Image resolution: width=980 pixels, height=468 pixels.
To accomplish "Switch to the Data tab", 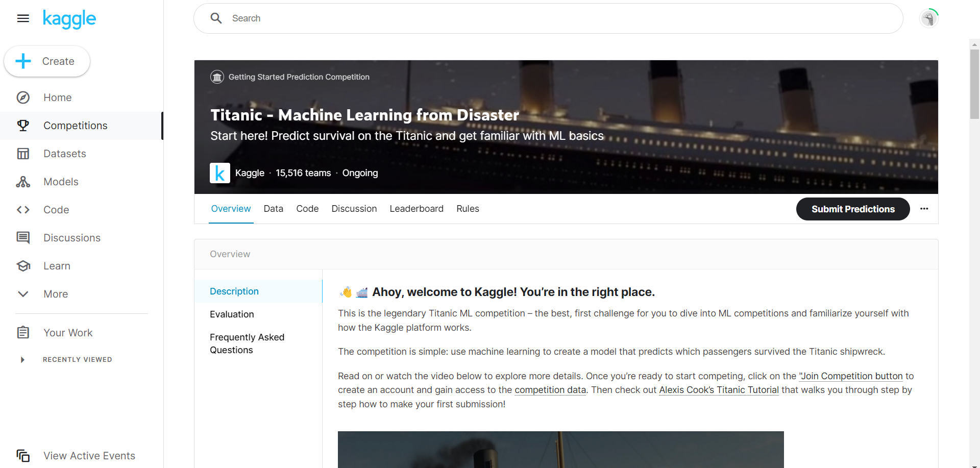I will [274, 209].
